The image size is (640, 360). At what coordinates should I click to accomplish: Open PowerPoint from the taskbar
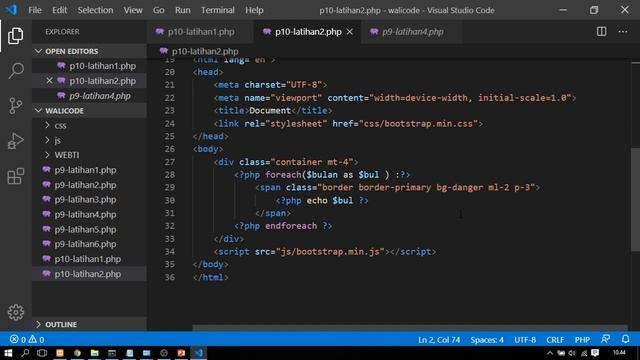(x=181, y=353)
